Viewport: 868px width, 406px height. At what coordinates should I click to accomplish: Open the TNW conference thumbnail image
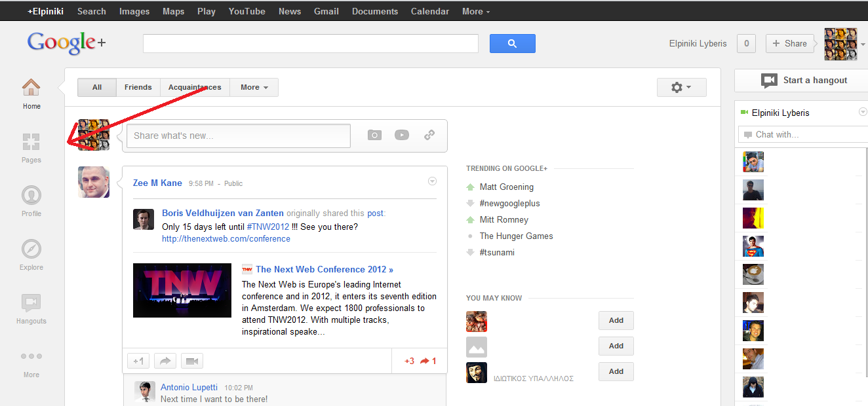point(182,290)
